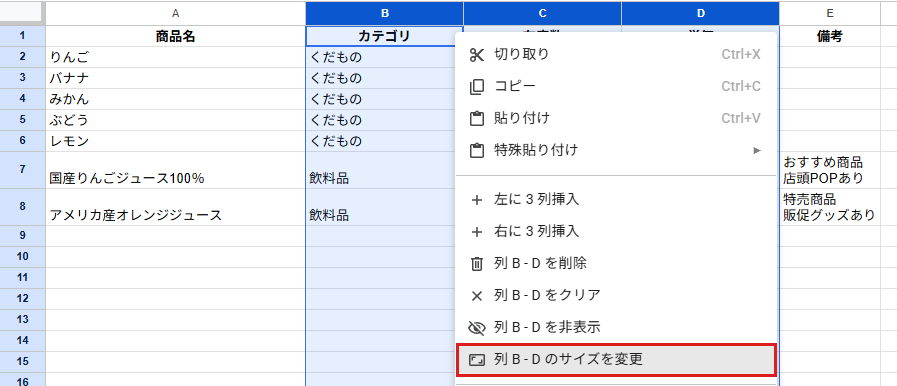The height and width of the screenshot is (386, 897).
Task: Click the Ctrl+C shortcut hint
Action: coord(741,86)
